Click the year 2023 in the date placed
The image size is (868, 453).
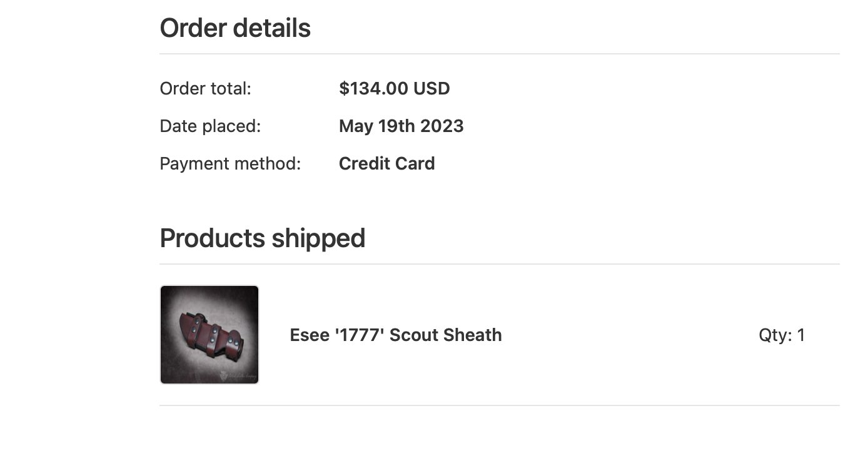[x=442, y=126]
